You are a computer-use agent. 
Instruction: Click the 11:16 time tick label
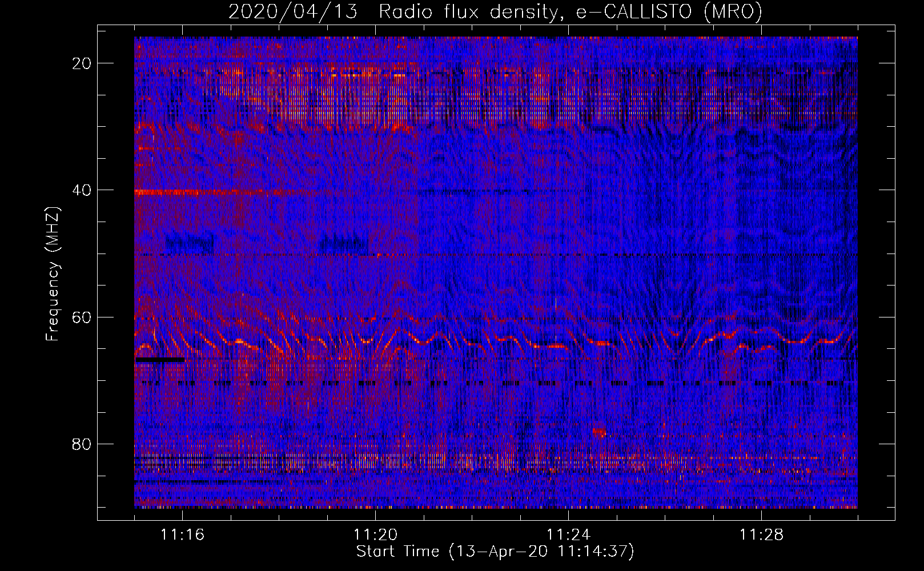183,535
